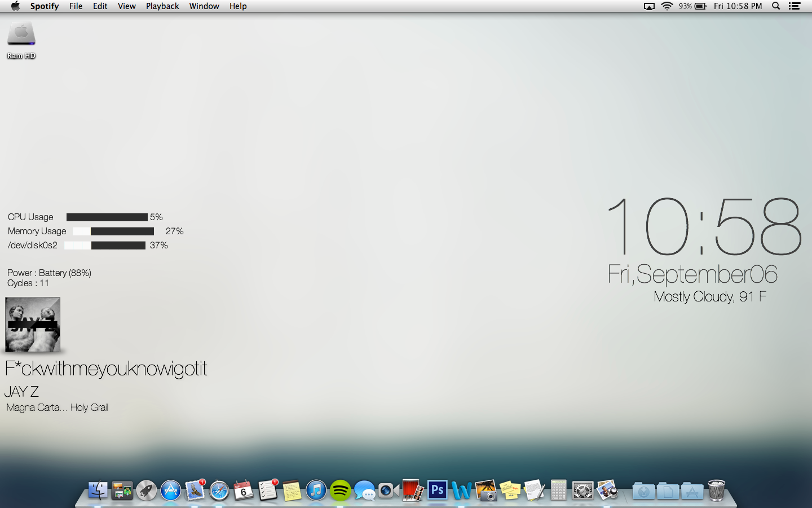The height and width of the screenshot is (508, 812).
Task: Click the 93% battery indicator
Action: coord(692,6)
